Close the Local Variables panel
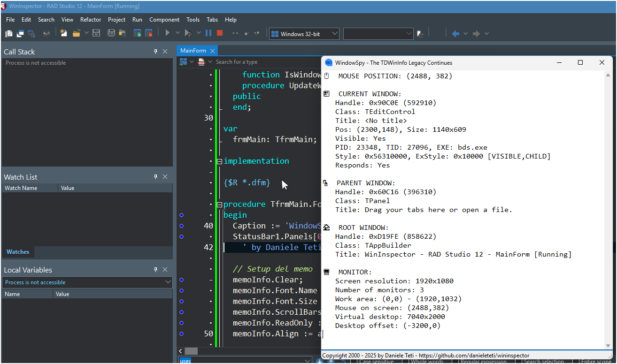The width and height of the screenshot is (617, 364). point(165,270)
